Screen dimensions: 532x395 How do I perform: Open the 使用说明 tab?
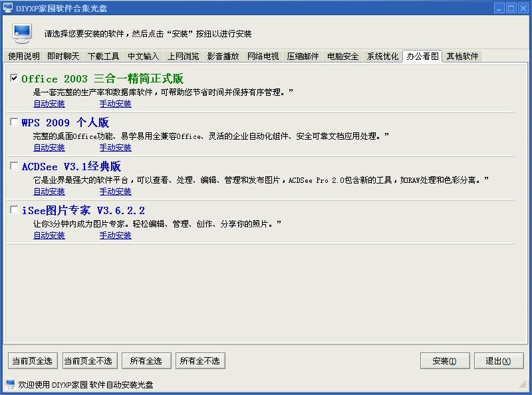click(x=24, y=56)
